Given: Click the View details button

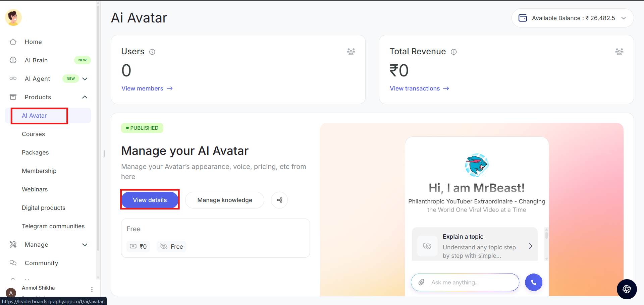Looking at the screenshot, I should pos(150,200).
